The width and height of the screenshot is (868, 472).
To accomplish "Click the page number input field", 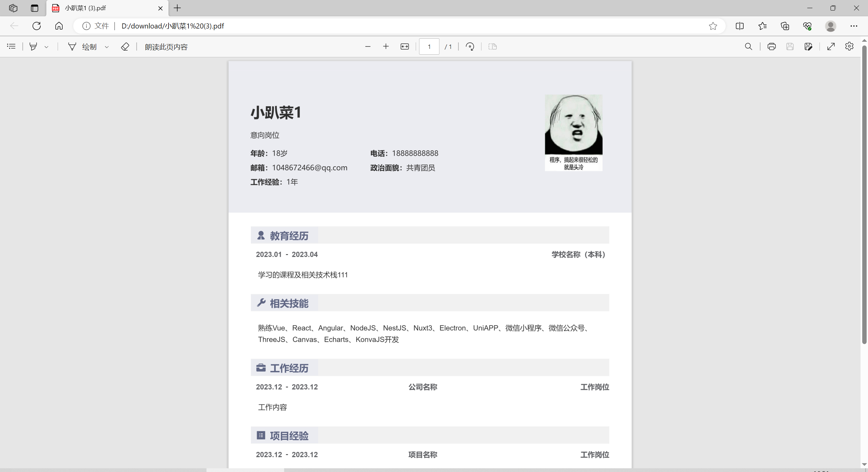I will point(429,46).
